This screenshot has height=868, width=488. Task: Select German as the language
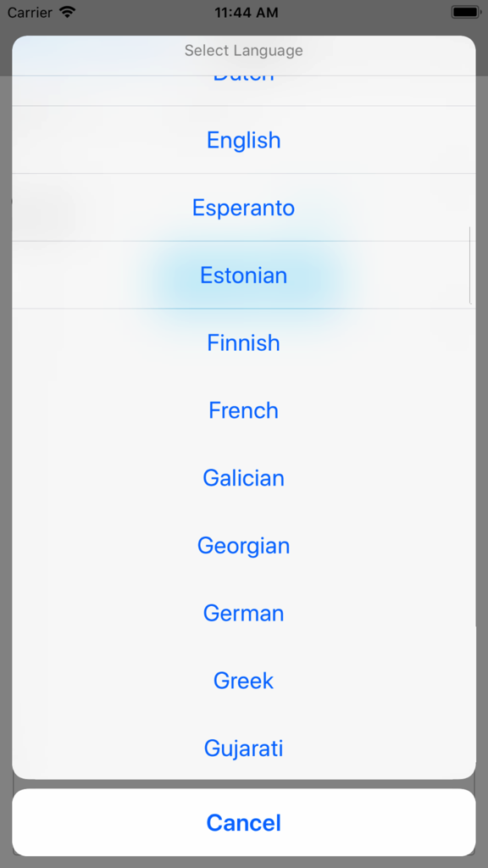tap(243, 613)
